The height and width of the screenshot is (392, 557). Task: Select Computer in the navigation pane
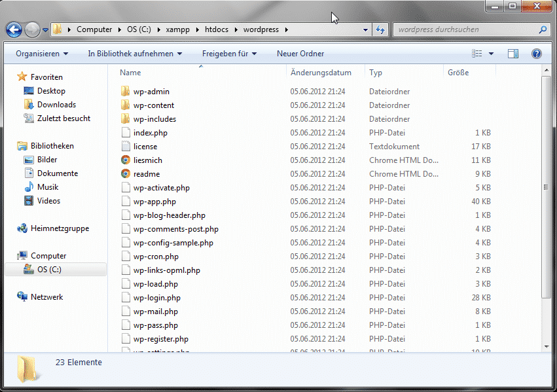point(48,256)
